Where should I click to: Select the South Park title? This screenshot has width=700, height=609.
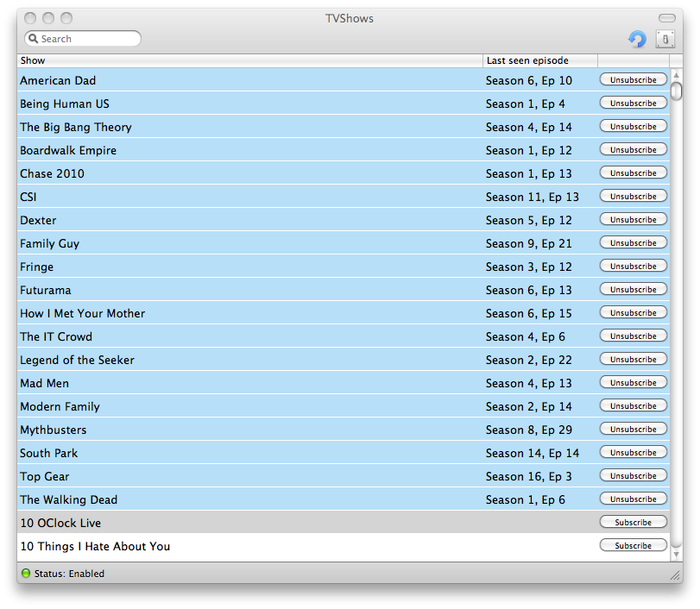coord(48,453)
